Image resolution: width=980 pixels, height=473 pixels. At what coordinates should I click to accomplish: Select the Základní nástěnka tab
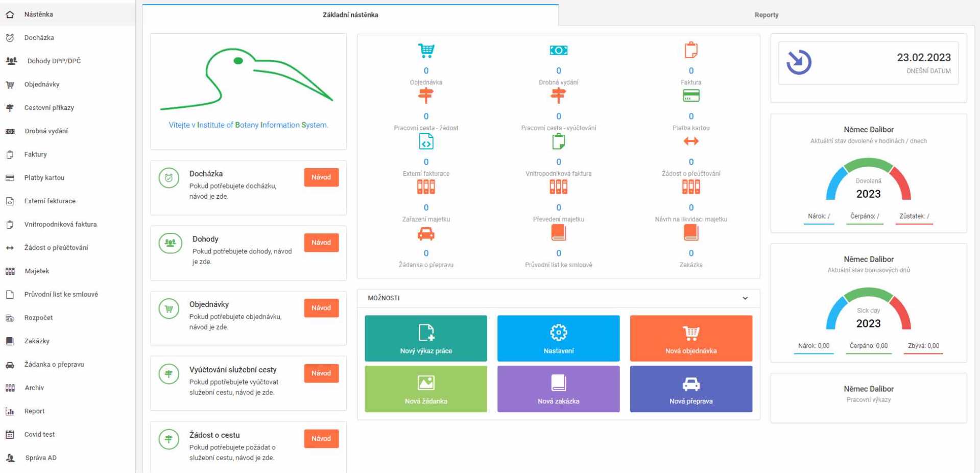(x=350, y=15)
